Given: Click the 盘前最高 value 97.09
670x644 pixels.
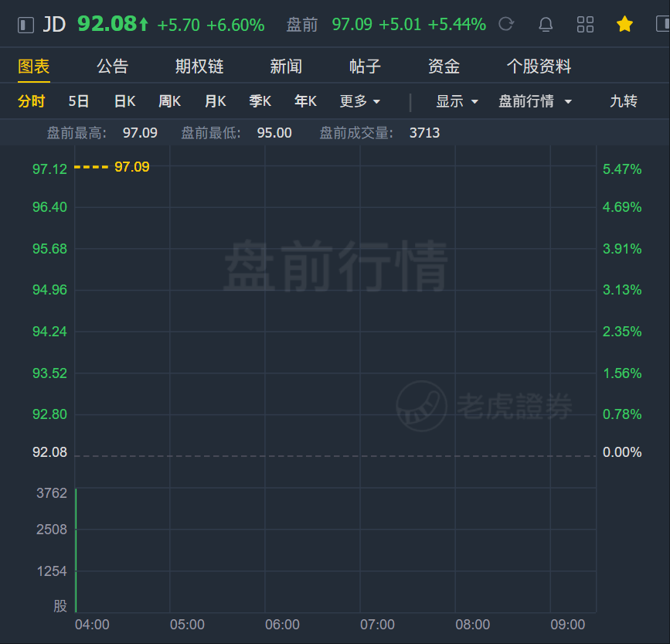Looking at the screenshot, I should [x=140, y=133].
